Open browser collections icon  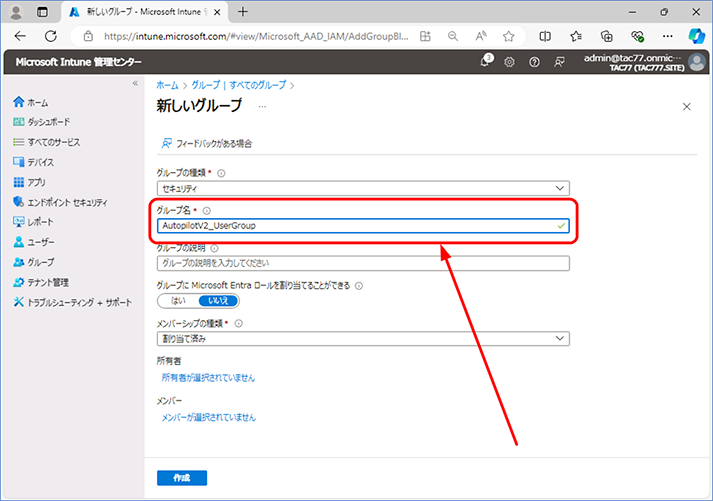pos(607,36)
